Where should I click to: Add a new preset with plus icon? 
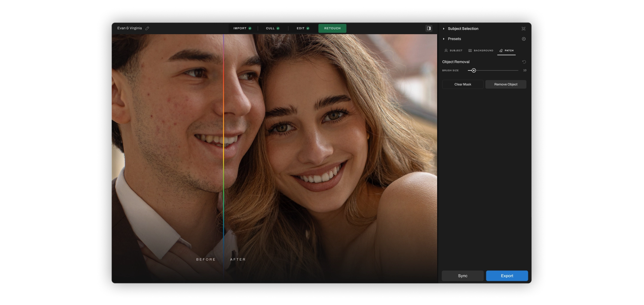tap(523, 39)
